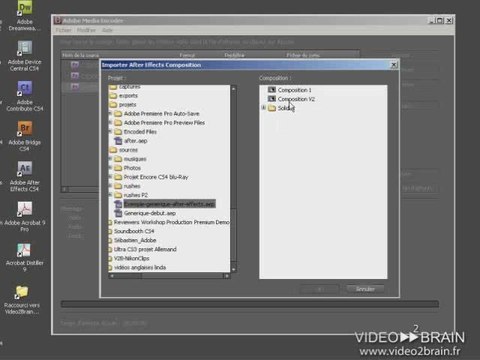Click project list scrollbar down arrow
This screenshot has width=480, height=360.
pyautogui.click(x=233, y=269)
